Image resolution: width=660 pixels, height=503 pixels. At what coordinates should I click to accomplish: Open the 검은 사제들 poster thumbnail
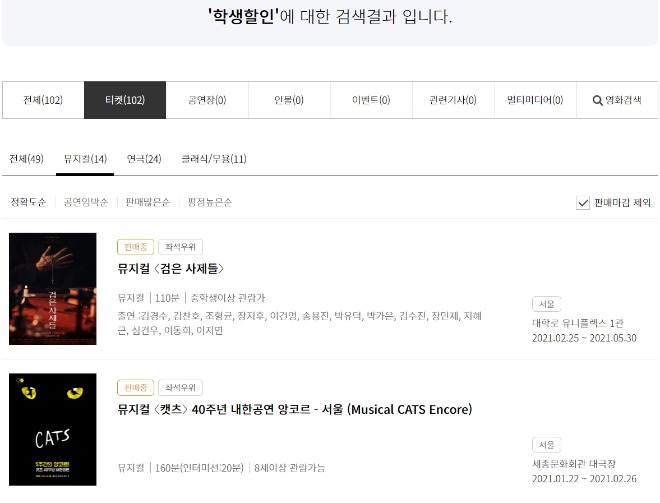pyautogui.click(x=53, y=289)
